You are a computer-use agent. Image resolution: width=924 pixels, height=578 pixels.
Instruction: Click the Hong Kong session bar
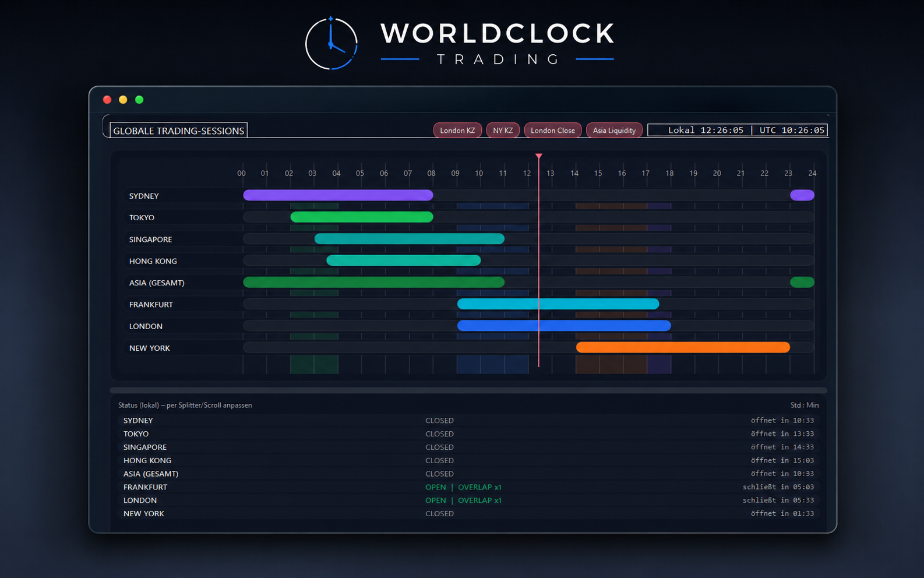404,260
